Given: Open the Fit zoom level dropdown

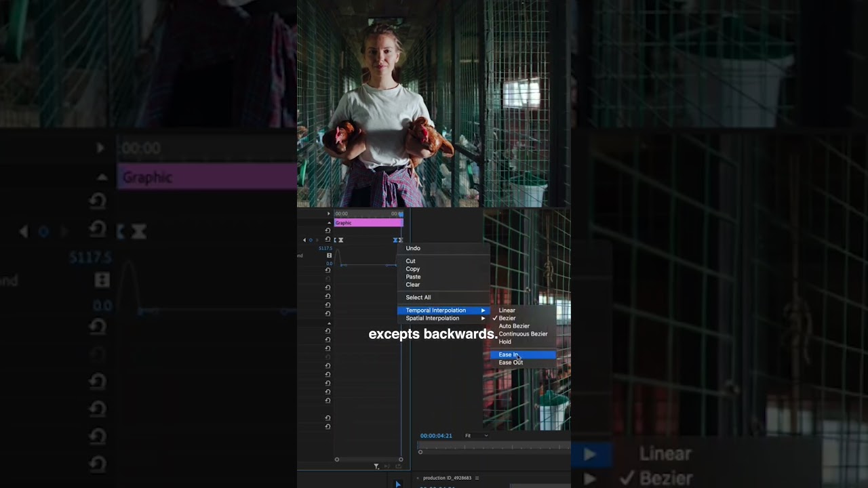Looking at the screenshot, I should 476,436.
